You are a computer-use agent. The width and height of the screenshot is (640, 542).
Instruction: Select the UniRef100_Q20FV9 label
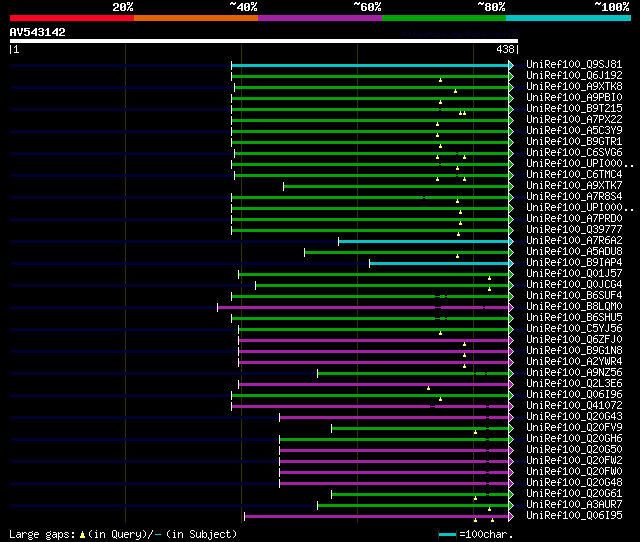pos(574,428)
